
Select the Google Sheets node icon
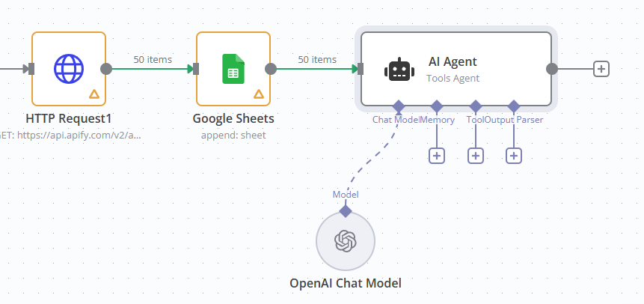(233, 69)
